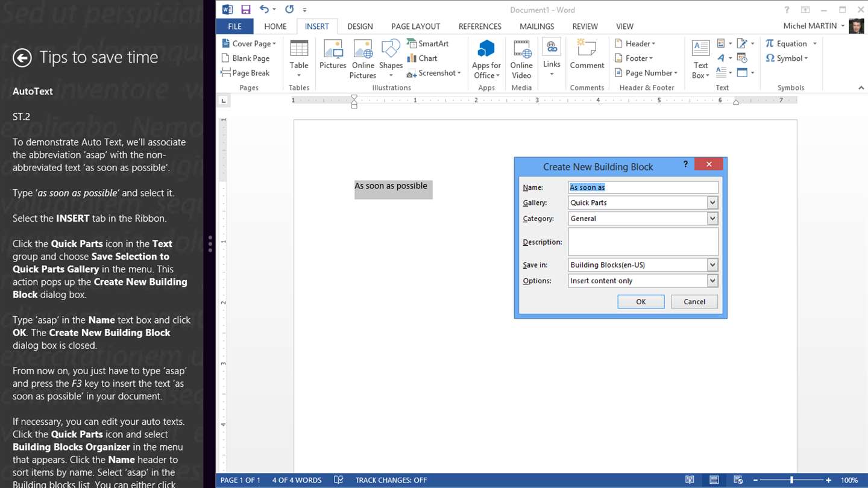Switch to the DESIGN tab
Screen dimensions: 868x488
[360, 27]
